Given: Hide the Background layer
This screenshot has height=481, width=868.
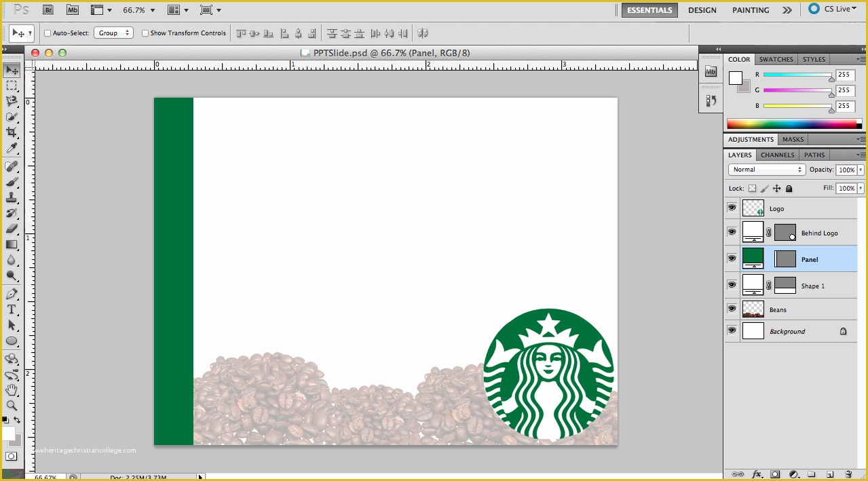Looking at the screenshot, I should [732, 330].
